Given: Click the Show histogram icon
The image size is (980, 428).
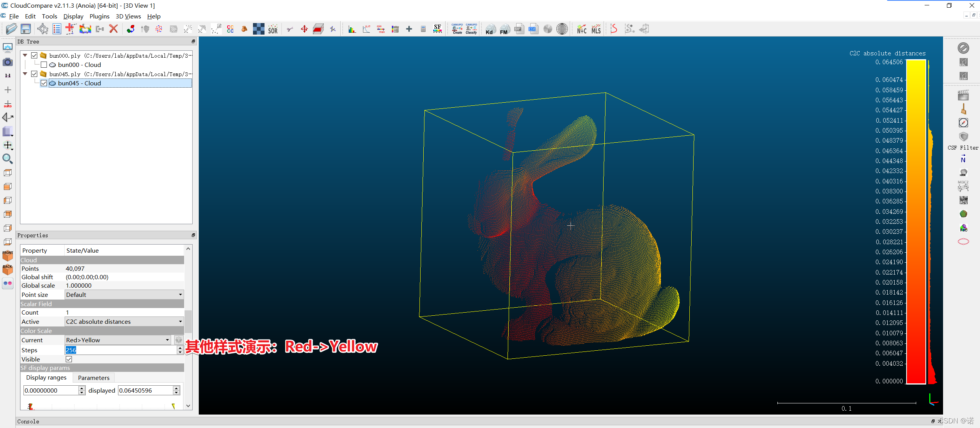Looking at the screenshot, I should point(352,29).
